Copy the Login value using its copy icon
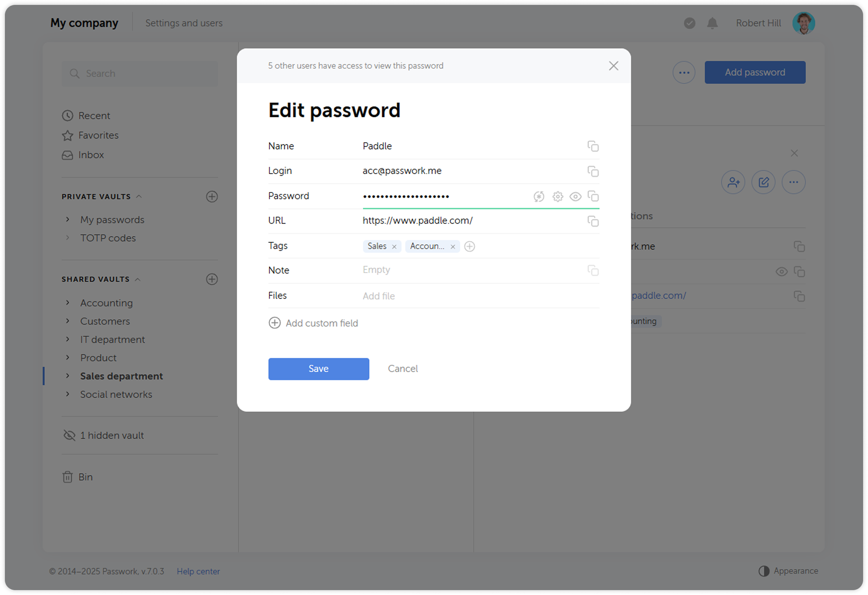This screenshot has width=868, height=595. [593, 171]
